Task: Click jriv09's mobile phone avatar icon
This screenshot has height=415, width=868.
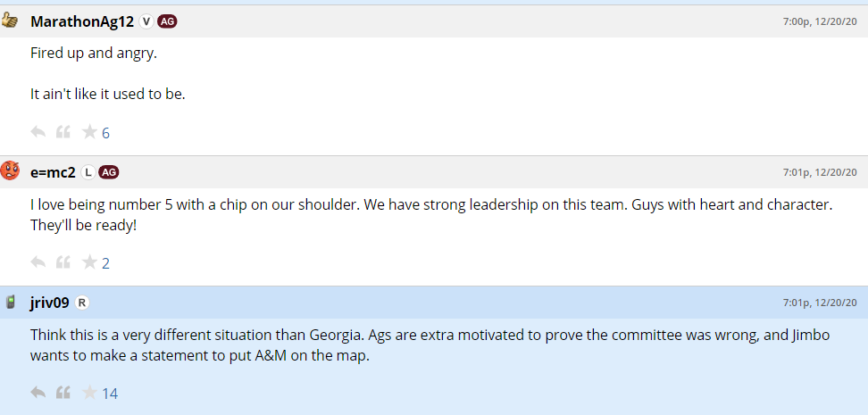Action: pos(11,302)
